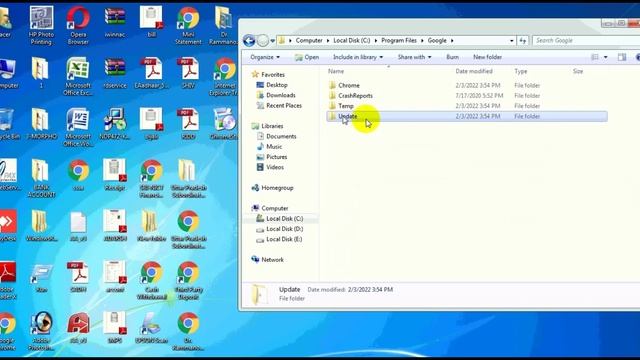This screenshot has height=360, width=640.
Task: Expand breadcrumb arrow after Google
Action: point(452,40)
